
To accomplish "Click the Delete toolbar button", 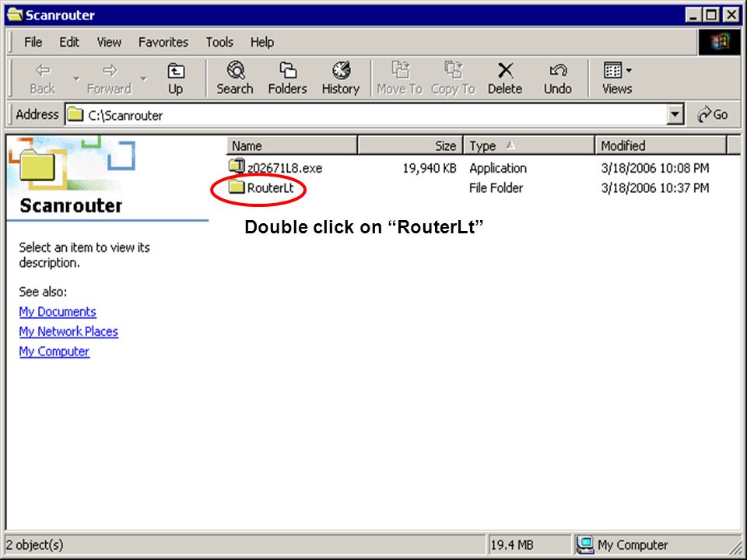I will click(x=505, y=79).
